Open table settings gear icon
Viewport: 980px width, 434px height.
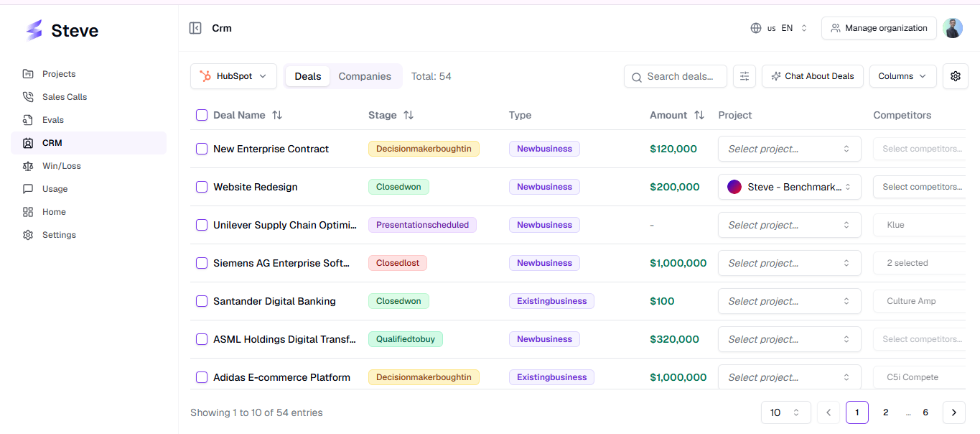click(x=955, y=76)
